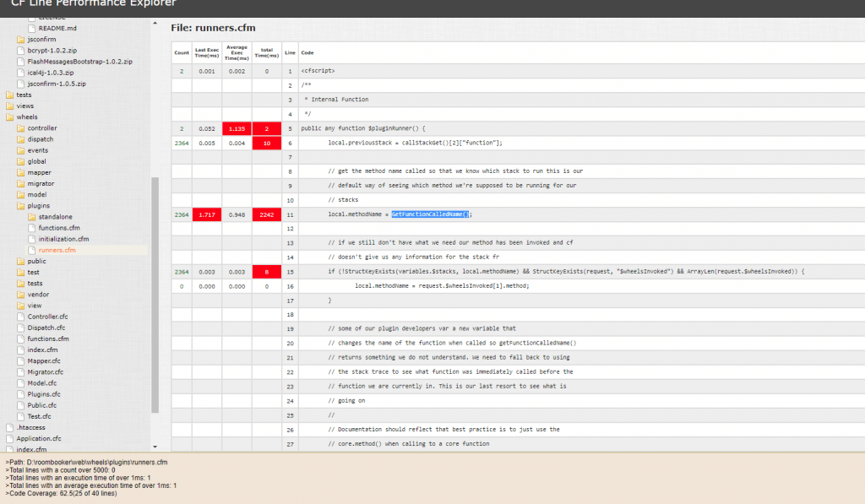Click the file icon beside Model.cfc
The width and height of the screenshot is (865, 504).
(20, 383)
